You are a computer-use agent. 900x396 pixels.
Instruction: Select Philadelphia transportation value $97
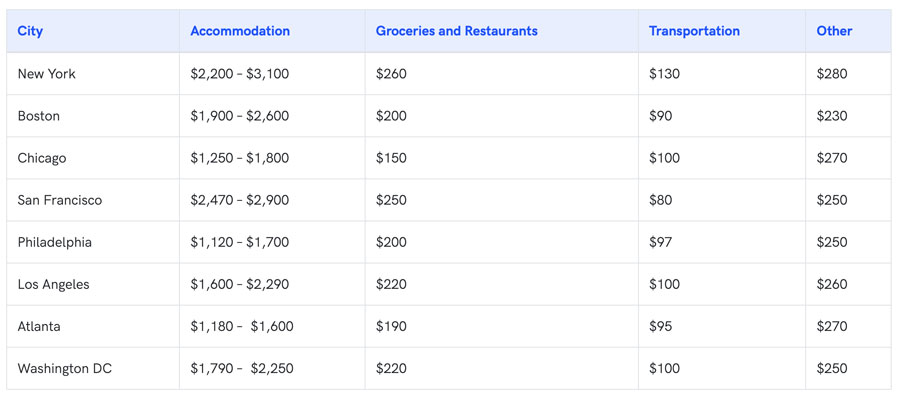(x=660, y=242)
